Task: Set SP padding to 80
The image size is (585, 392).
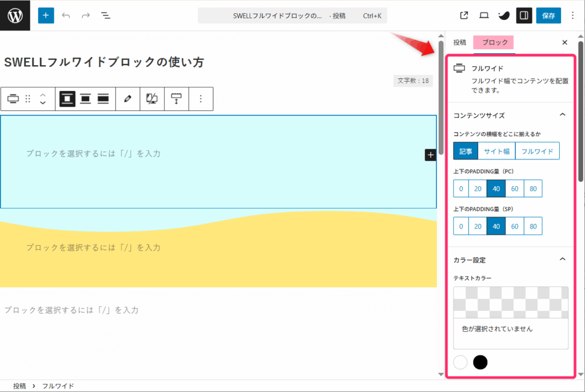Action: tap(533, 226)
